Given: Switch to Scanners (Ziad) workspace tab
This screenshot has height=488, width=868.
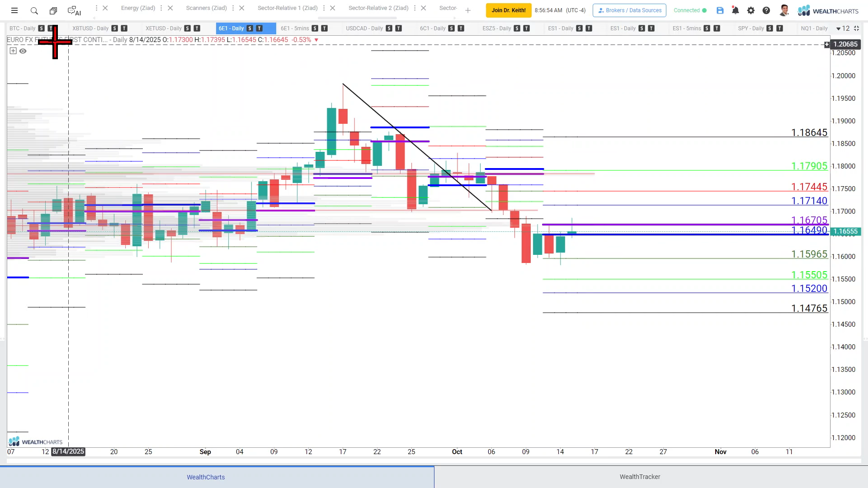Looking at the screenshot, I should [x=206, y=8].
